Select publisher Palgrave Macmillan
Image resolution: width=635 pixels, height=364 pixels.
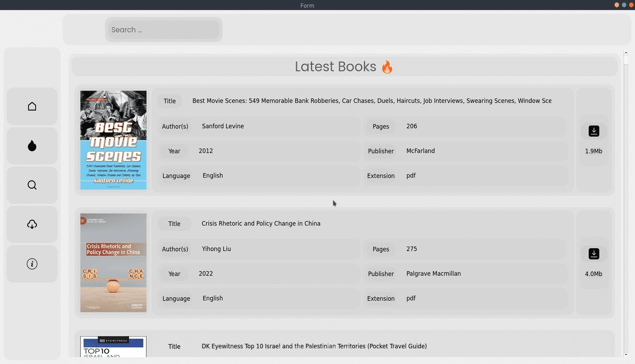pos(434,274)
